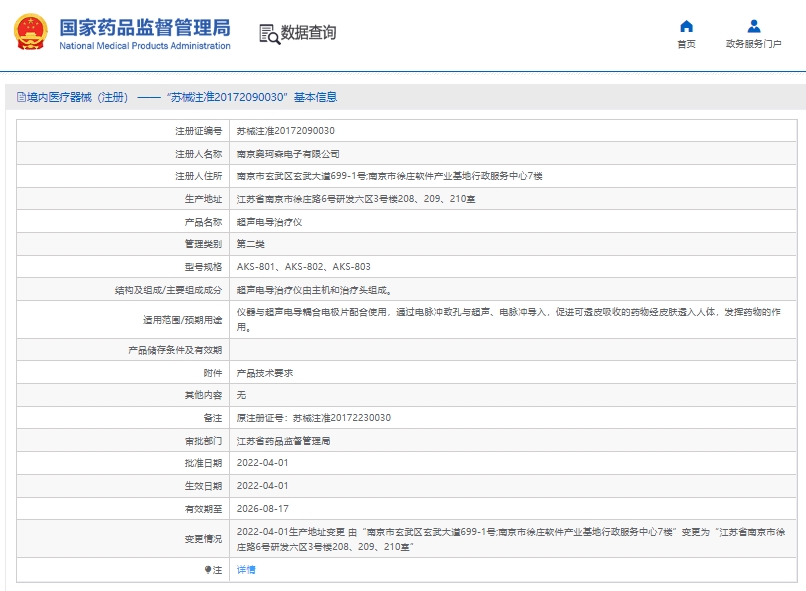Go to 首页 home icon
The height and width of the screenshot is (591, 806).
coord(686,26)
